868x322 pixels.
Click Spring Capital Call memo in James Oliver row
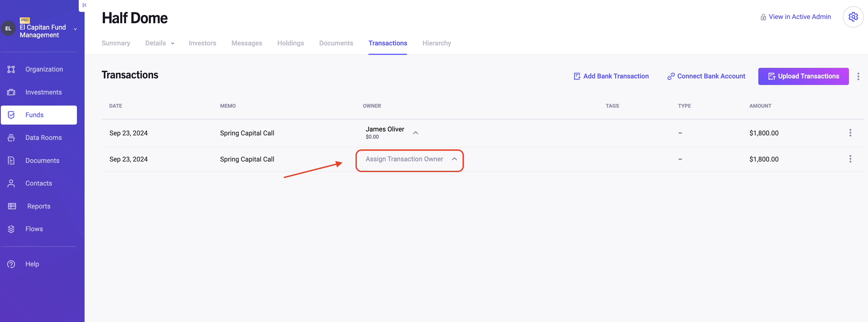click(x=247, y=133)
